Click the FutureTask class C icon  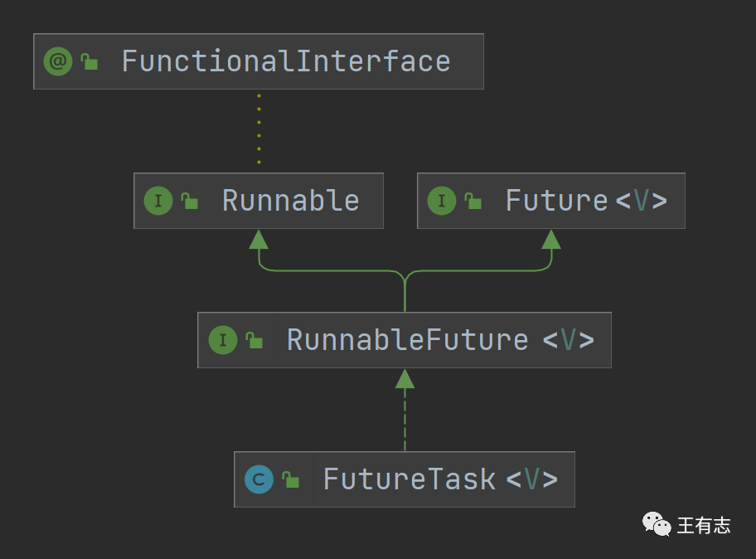tap(259, 479)
